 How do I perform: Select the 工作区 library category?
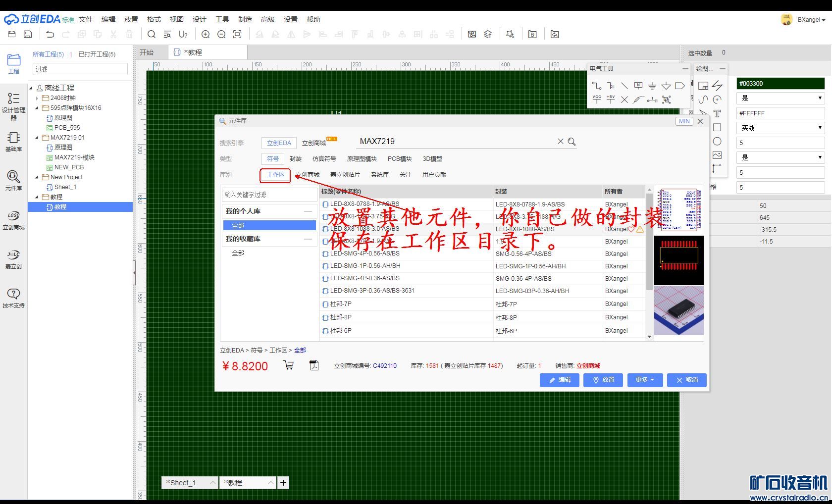pos(276,175)
